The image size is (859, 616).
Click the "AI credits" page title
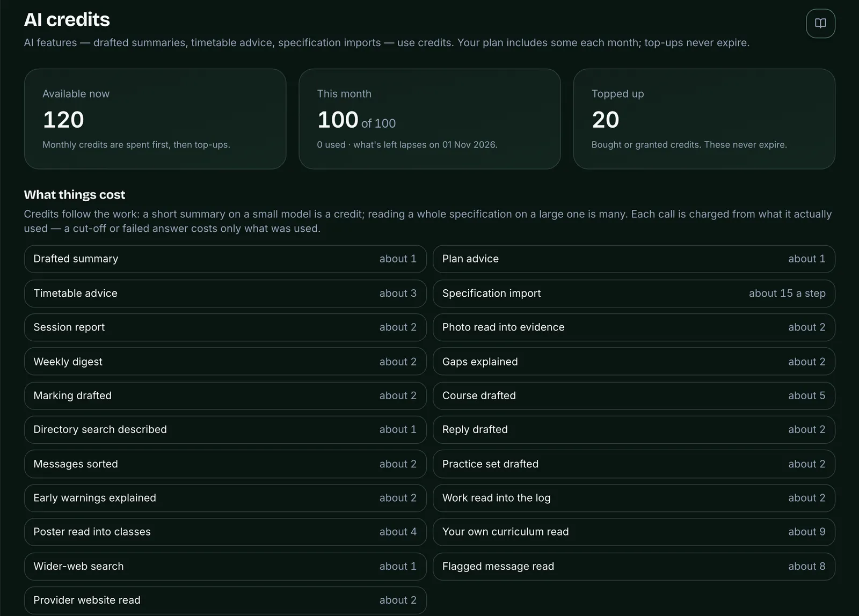pyautogui.click(x=67, y=20)
